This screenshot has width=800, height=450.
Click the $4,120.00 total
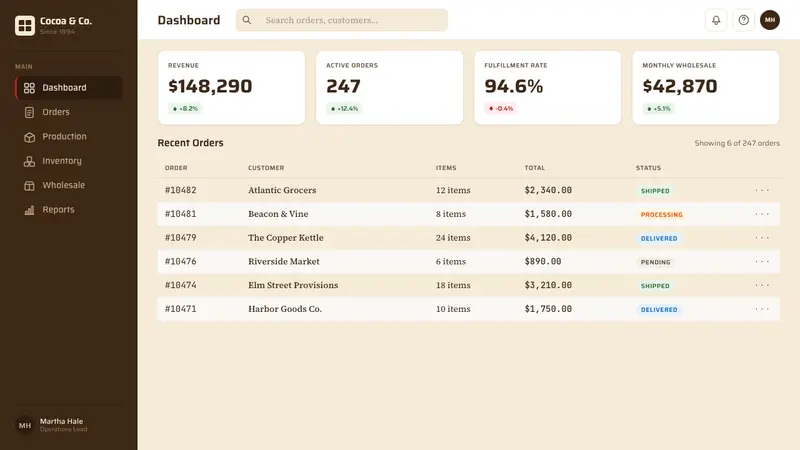[548, 238]
